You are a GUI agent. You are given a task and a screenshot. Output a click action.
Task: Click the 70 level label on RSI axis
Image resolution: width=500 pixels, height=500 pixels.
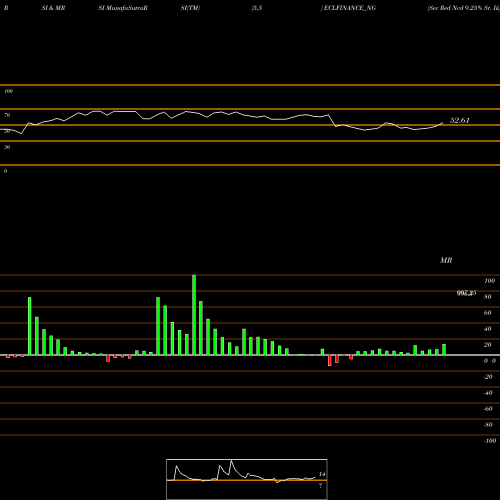(x=7, y=115)
